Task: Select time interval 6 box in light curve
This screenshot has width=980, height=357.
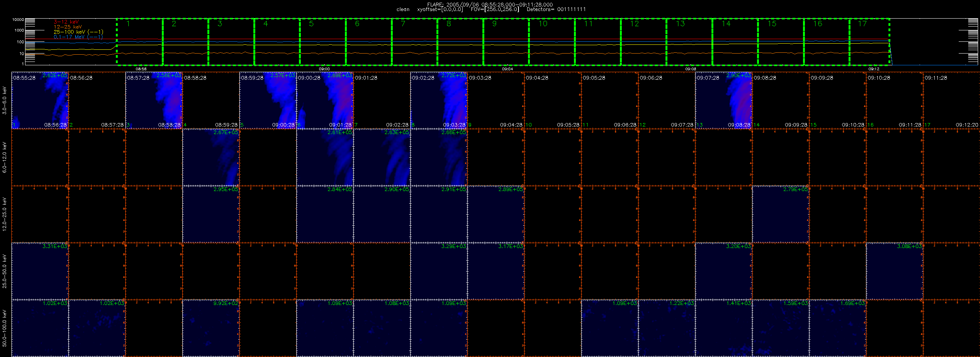Action: (369, 42)
